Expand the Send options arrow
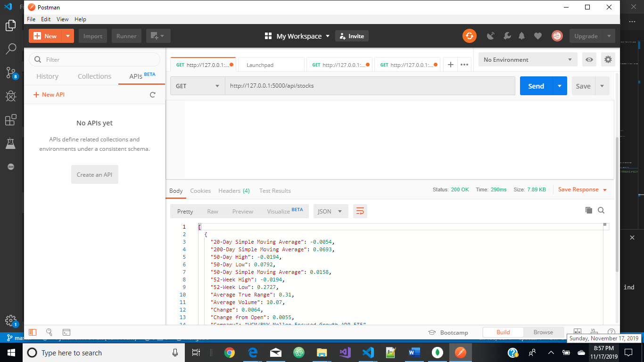The image size is (644, 362). (560, 86)
